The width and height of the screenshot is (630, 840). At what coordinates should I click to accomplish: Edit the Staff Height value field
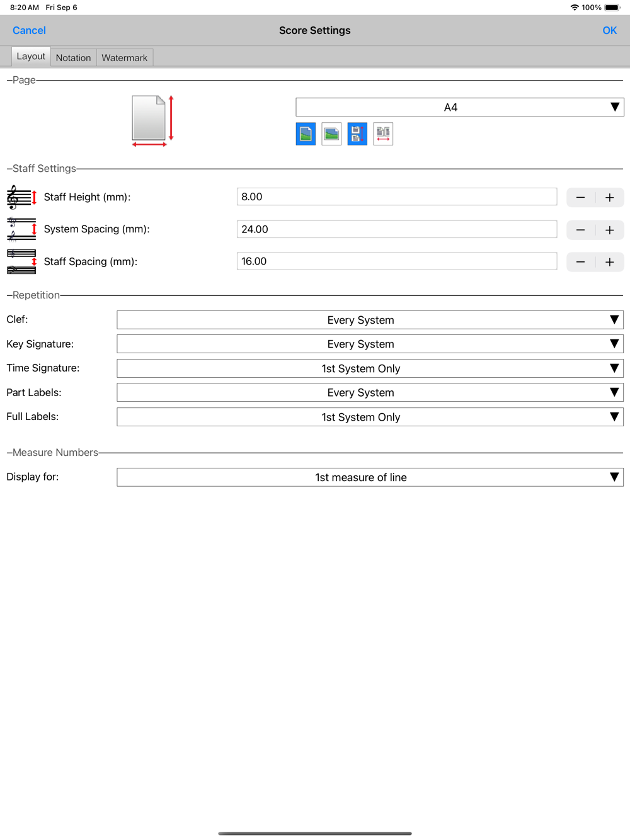point(397,196)
